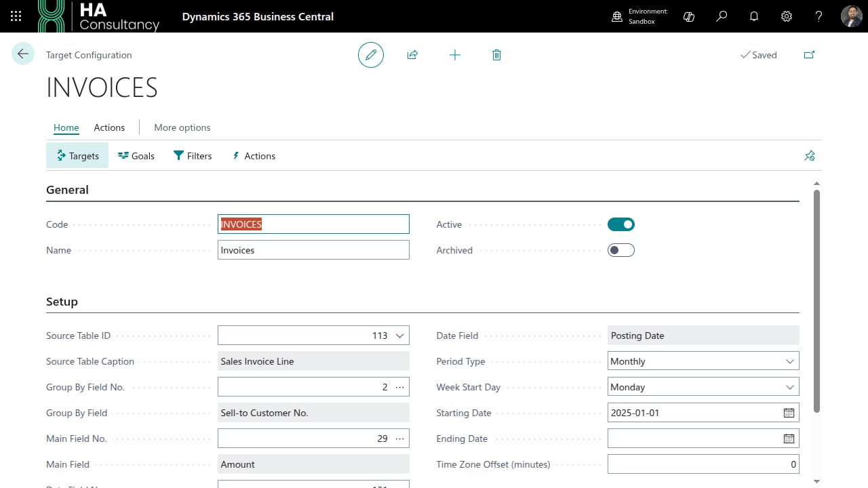Open the notifications bell
This screenshot has width=868, height=488.
click(x=754, y=16)
